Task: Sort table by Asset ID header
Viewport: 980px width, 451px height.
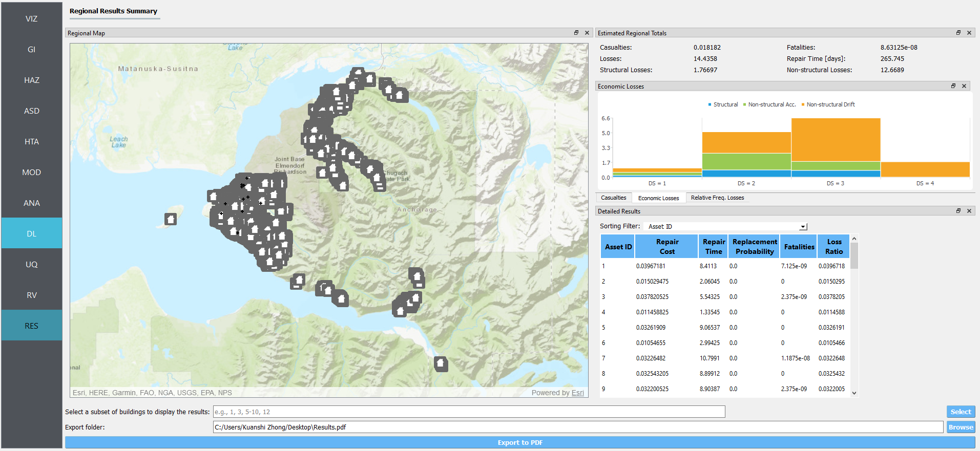Action: coord(618,246)
